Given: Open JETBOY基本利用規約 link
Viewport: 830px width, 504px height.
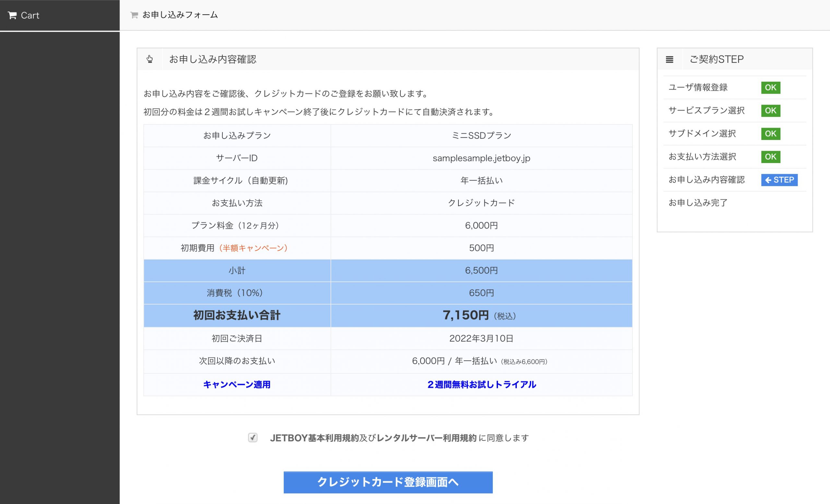Looking at the screenshot, I should (314, 438).
